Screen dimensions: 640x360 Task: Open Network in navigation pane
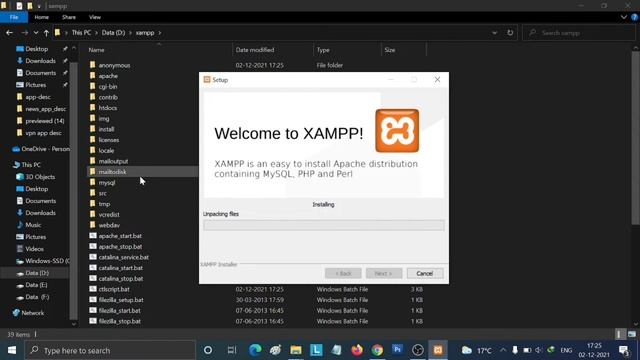tap(32, 313)
